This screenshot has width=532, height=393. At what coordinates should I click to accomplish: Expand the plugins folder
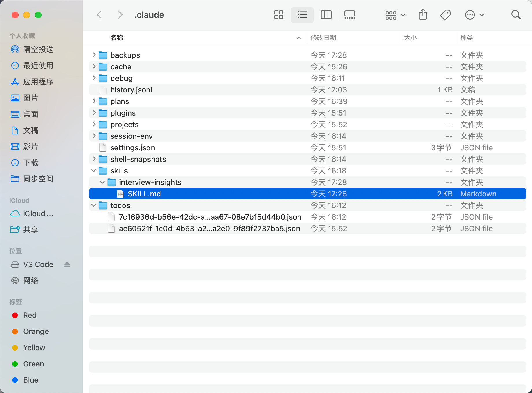(x=94, y=112)
